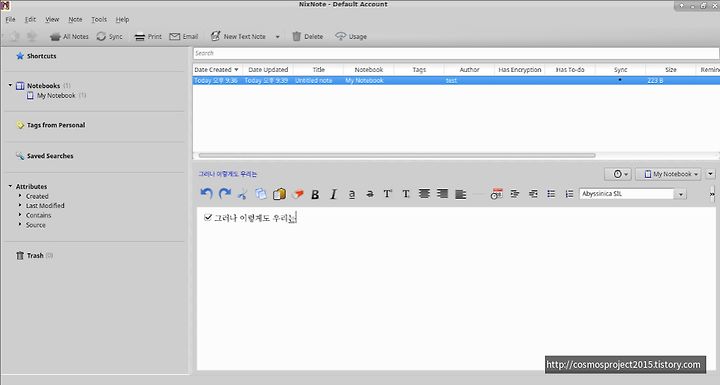Expand the Created attribute node
The image size is (720, 385).
click(x=20, y=196)
